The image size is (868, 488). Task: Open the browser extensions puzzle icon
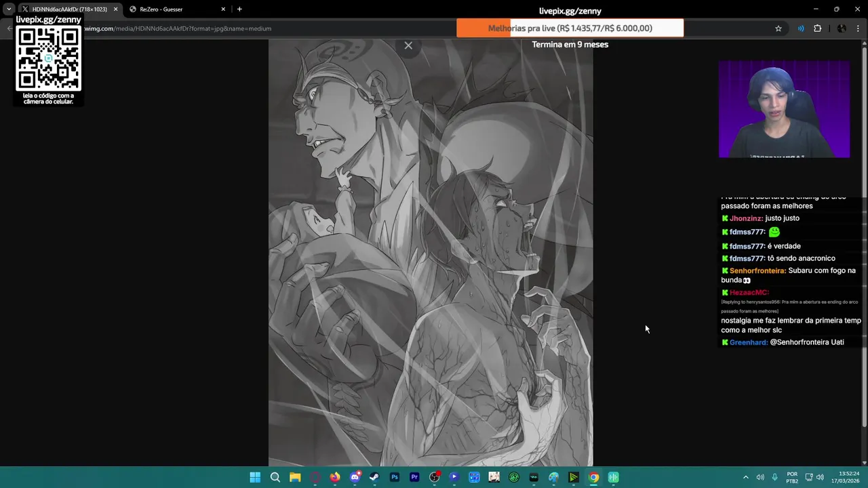coord(817,28)
